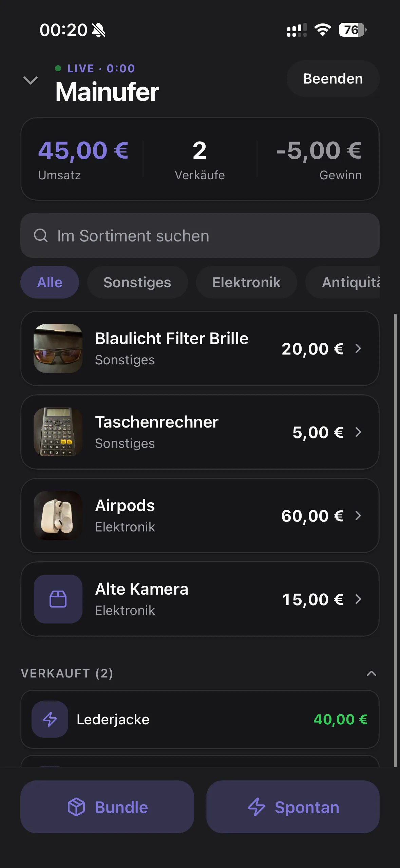Tap the battery indicator showing 76
Viewport: 400px width, 868px height.
(x=353, y=30)
